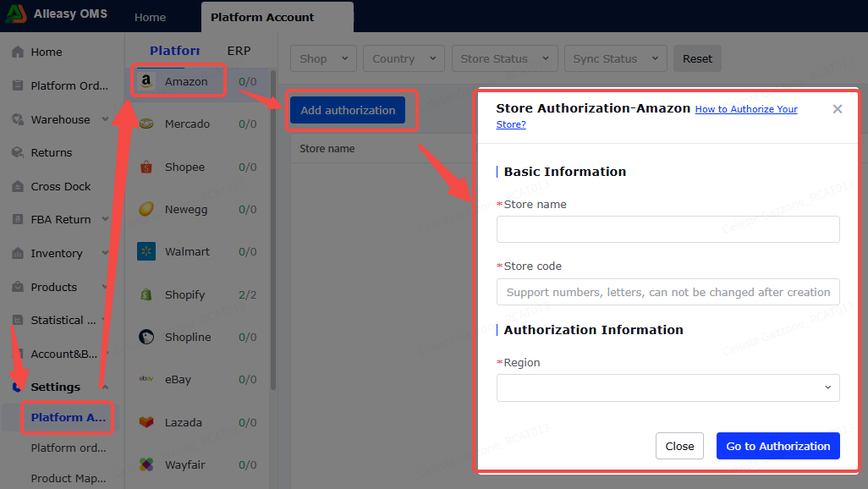Open Platform orders settings submenu item
The image size is (868, 489).
[69, 448]
